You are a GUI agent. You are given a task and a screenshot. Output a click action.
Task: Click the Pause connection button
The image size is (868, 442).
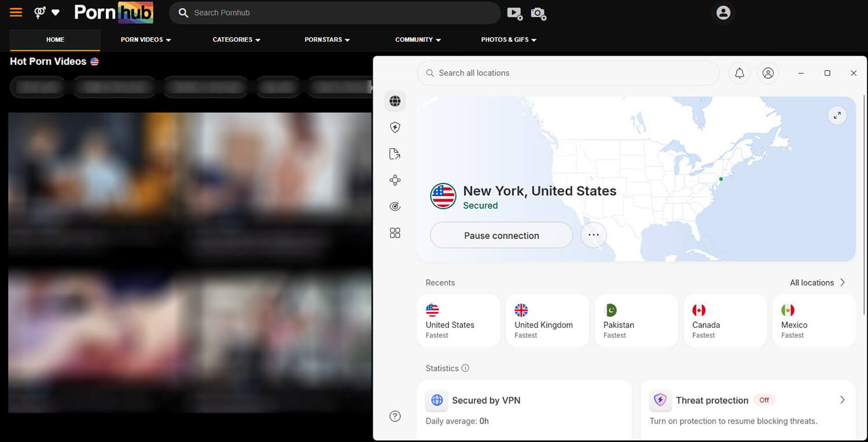(x=501, y=235)
